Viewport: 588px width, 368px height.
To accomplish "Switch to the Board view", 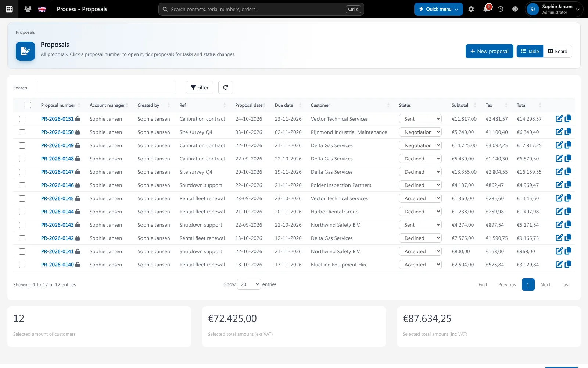I will tap(557, 51).
